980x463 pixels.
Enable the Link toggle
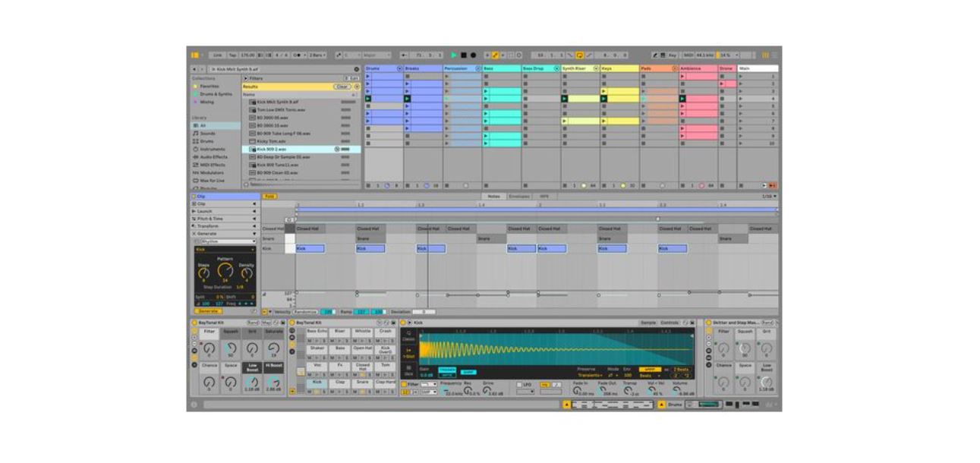point(218,55)
